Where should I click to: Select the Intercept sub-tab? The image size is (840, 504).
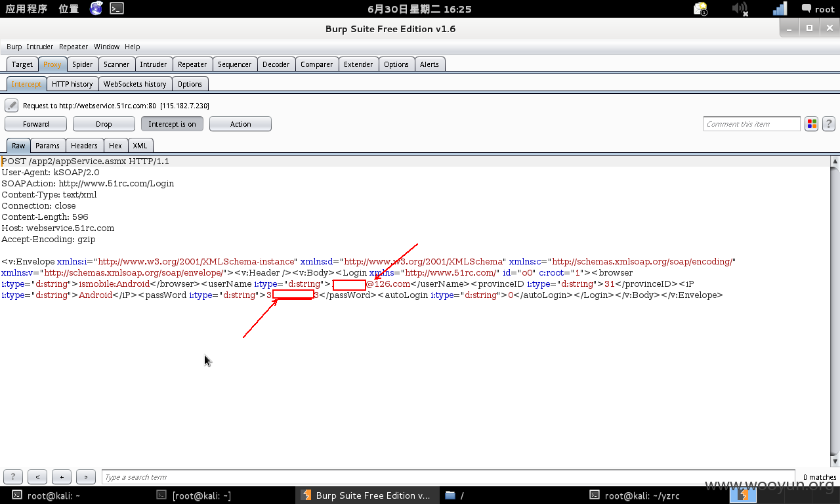(x=26, y=84)
